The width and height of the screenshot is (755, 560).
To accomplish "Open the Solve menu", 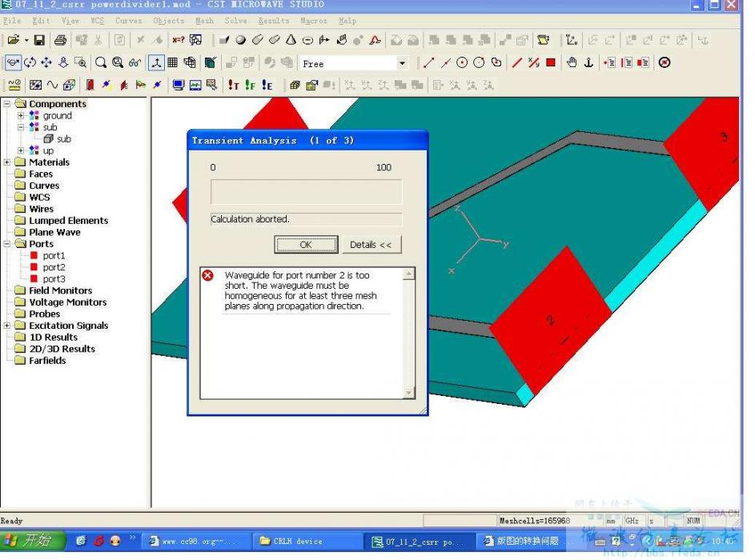I will point(236,21).
